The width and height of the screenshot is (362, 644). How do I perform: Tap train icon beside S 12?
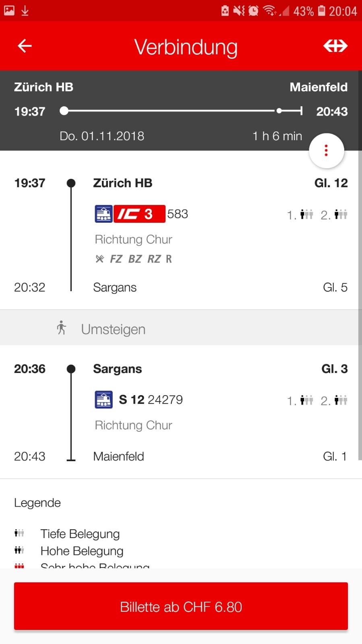tap(103, 400)
